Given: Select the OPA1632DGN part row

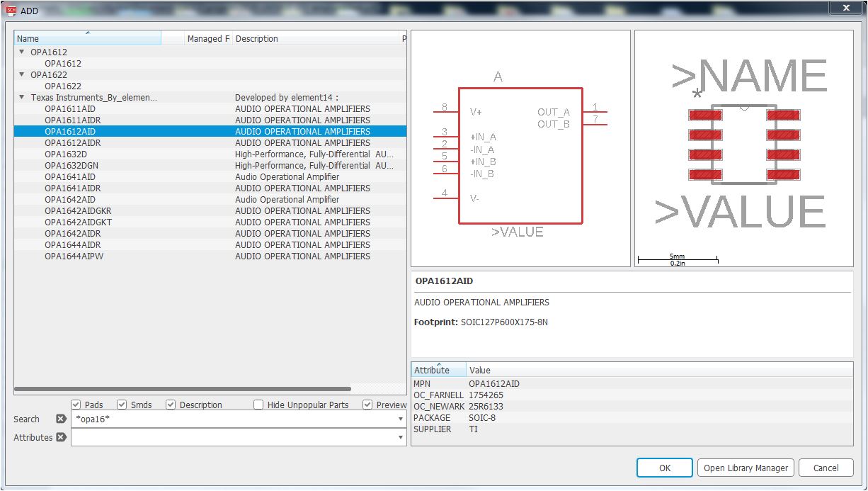Looking at the screenshot, I should tap(210, 165).
